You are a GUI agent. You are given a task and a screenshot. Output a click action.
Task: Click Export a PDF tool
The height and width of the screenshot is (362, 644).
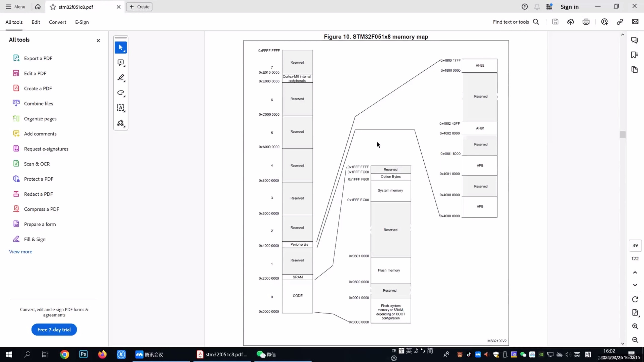(x=38, y=58)
